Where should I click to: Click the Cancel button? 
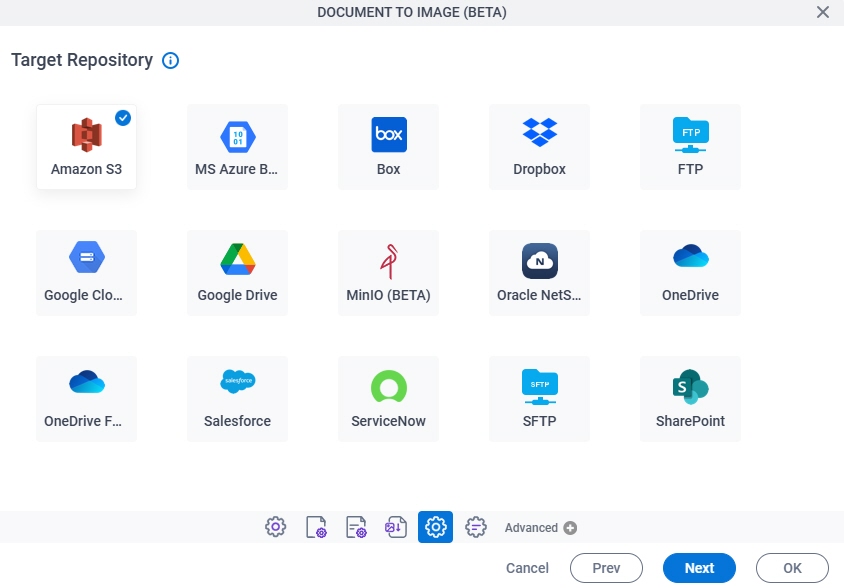pos(527,568)
